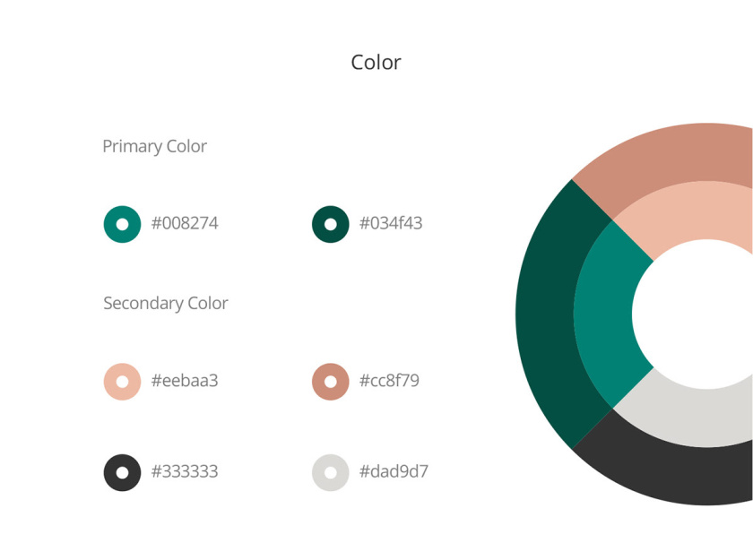The height and width of the screenshot is (560, 753).
Task: Click the #034f43 hex code label
Action: click(x=391, y=223)
